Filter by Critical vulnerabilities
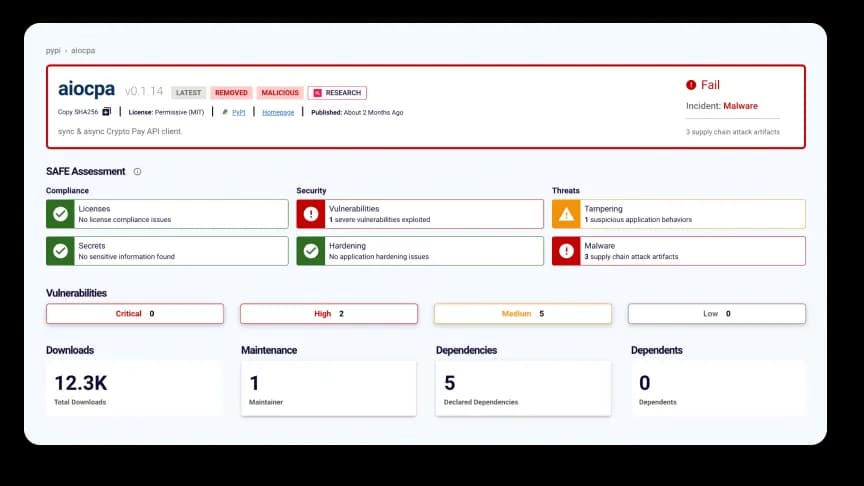Viewport: 864px width, 486px height. click(135, 314)
